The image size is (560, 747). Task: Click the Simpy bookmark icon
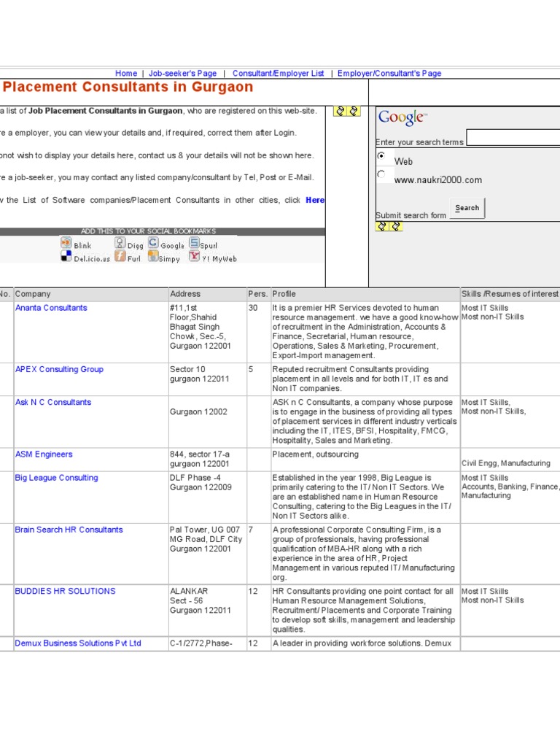[153, 256]
